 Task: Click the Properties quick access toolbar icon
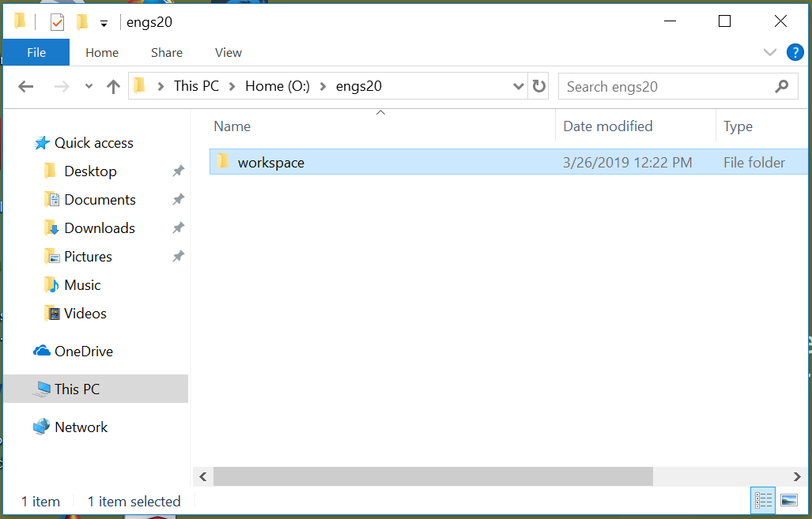coord(57,22)
